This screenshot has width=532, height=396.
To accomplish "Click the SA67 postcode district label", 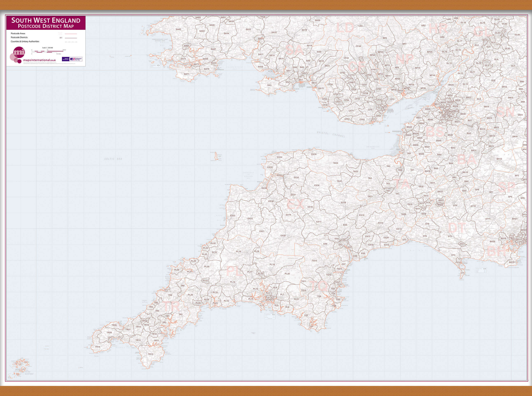I will [213, 49].
